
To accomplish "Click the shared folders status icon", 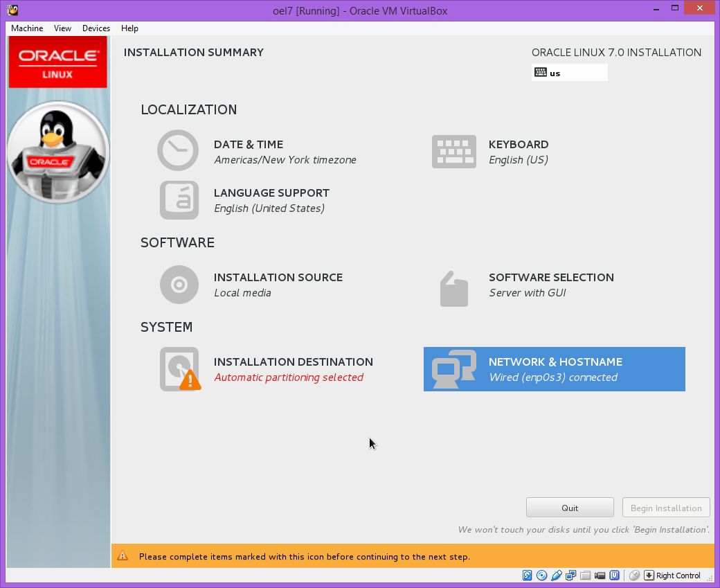I will pyautogui.click(x=585, y=575).
